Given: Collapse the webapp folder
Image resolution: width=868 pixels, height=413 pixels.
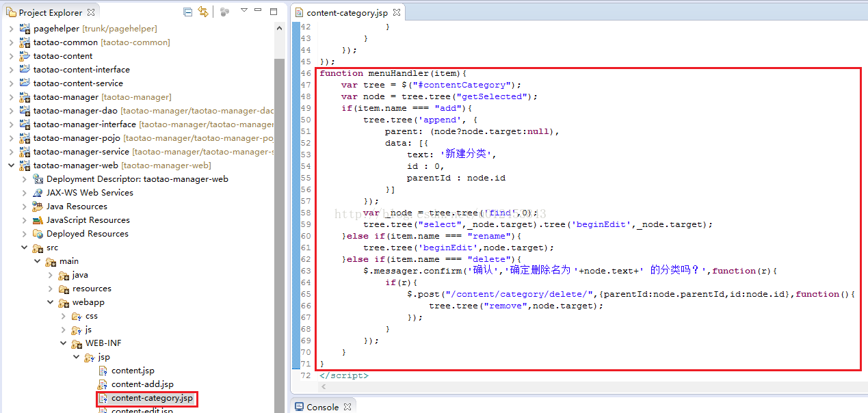Looking at the screenshot, I should (x=51, y=302).
